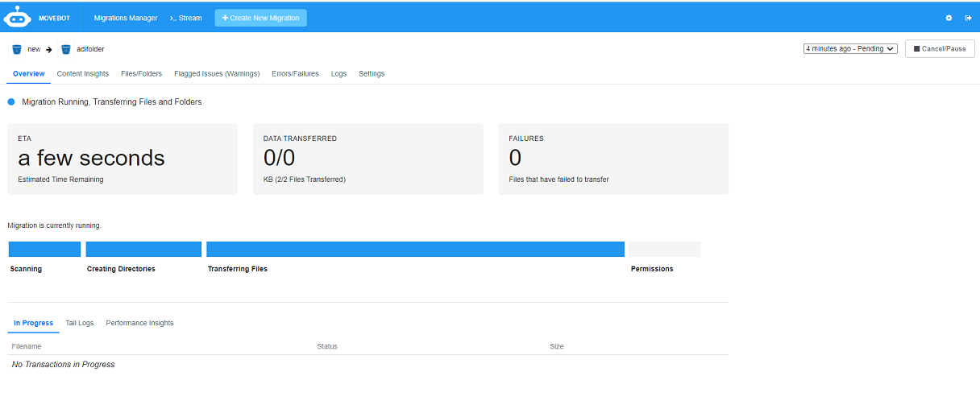The image size is (980, 405).
Task: View the Flagged Issues (Warnings) tab
Action: (x=217, y=73)
